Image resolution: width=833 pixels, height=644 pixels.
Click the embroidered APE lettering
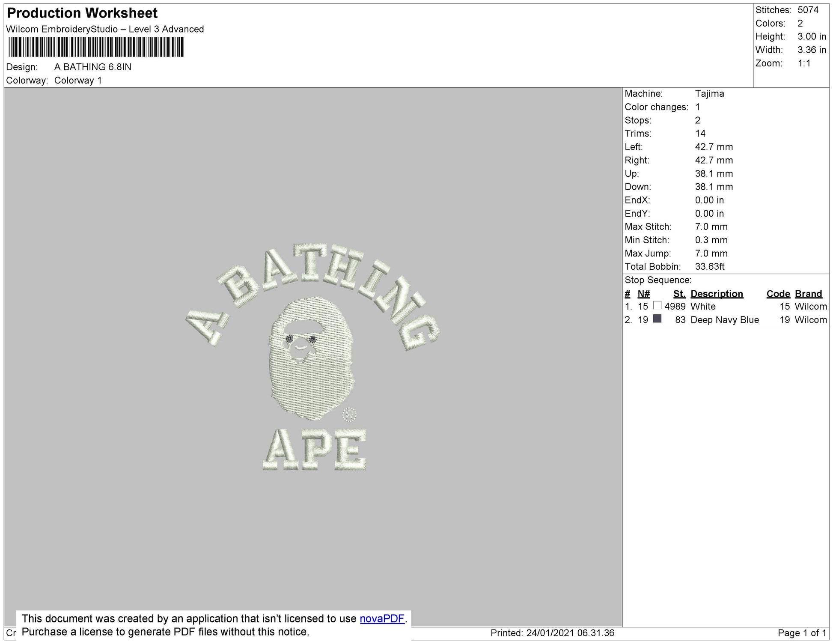click(x=315, y=450)
